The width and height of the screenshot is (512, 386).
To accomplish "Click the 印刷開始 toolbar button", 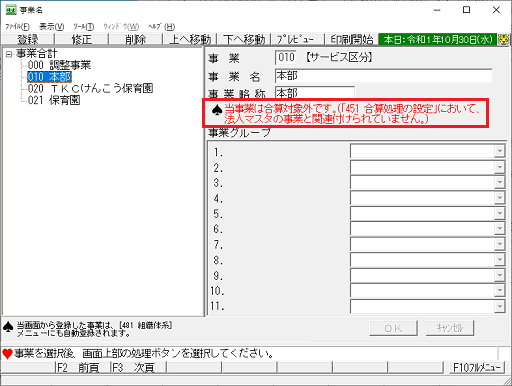I will 352,39.
